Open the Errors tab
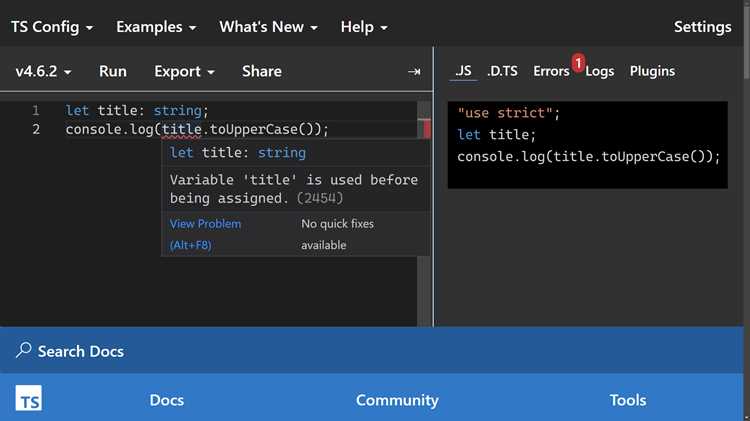This screenshot has height=421, width=750. 551,71
